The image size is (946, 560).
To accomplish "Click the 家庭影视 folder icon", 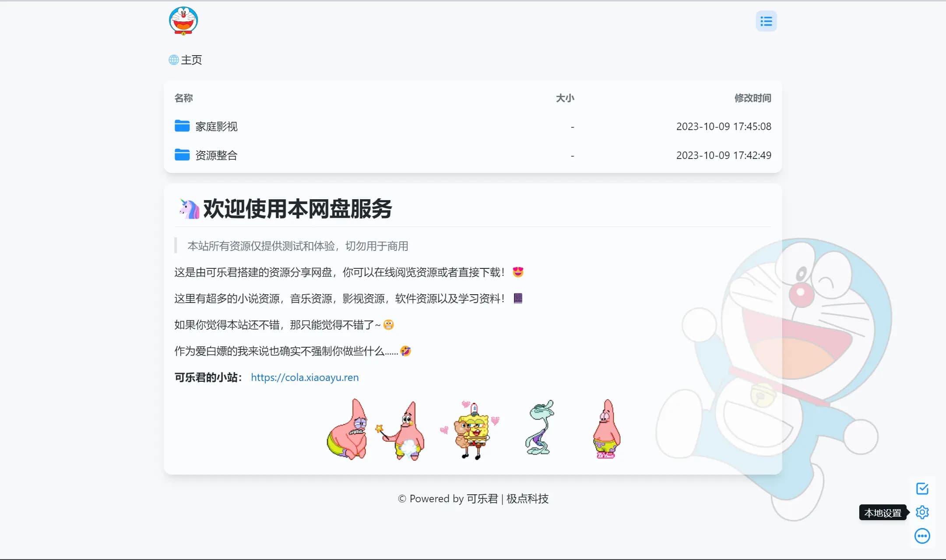I will click(x=182, y=126).
